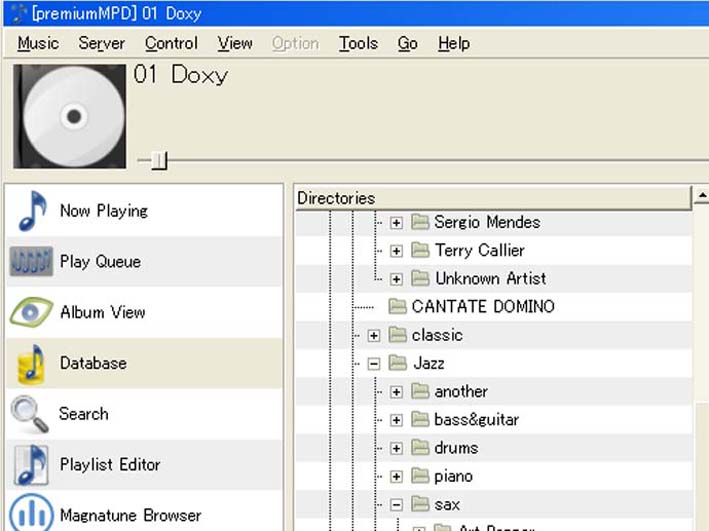The image size is (709, 531).
Task: Click the Playlist Editor icon
Action: (31, 465)
